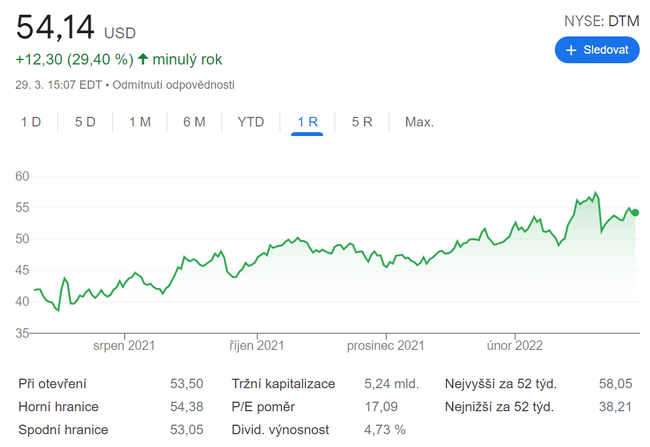Click the říjen 2021 axis label

pyautogui.click(x=255, y=345)
